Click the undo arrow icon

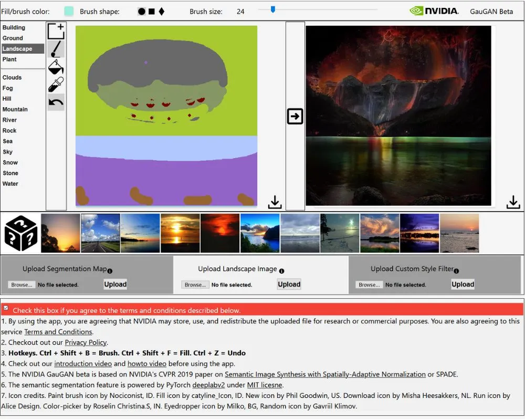point(56,102)
